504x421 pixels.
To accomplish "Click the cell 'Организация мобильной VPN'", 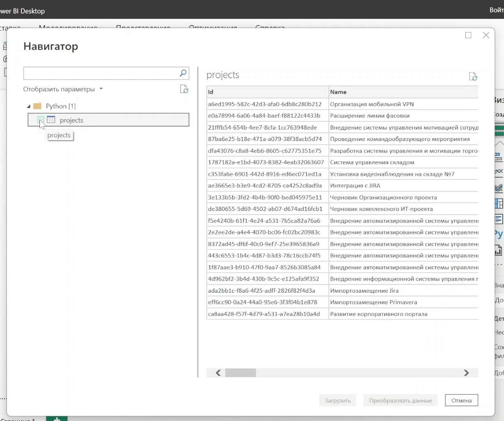I will point(404,104).
